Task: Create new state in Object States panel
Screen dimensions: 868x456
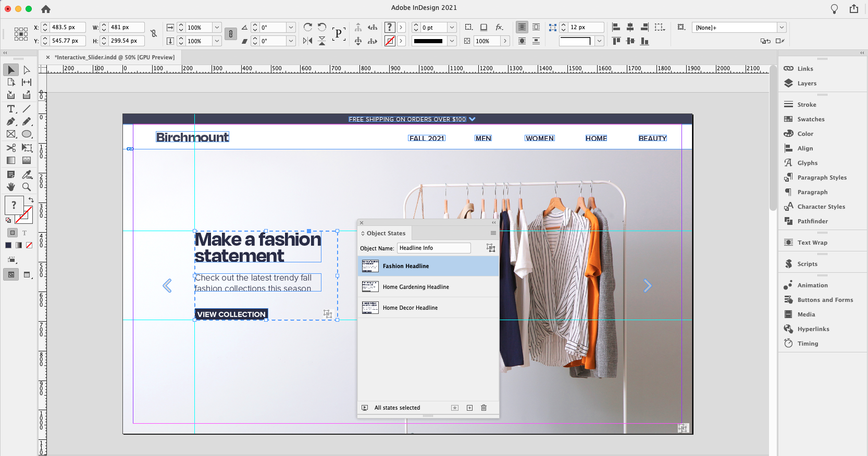Action: (469, 408)
